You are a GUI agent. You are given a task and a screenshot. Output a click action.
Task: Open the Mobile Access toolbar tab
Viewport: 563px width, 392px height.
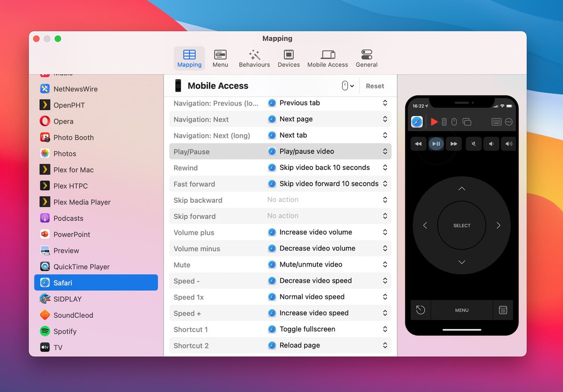pos(328,58)
